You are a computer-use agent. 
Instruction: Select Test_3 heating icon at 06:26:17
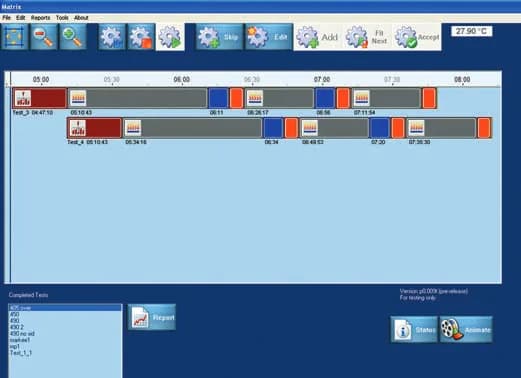255,98
